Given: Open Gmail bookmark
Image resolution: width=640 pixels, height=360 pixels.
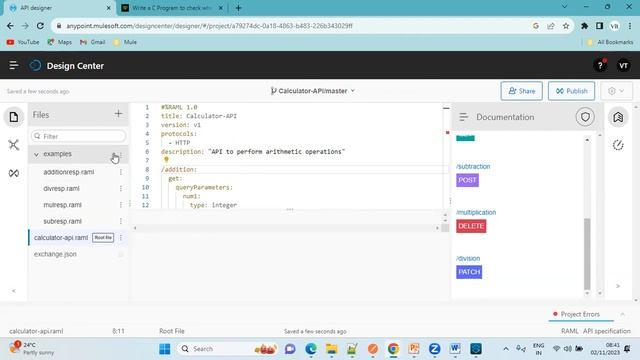Looking at the screenshot, I should point(93,42).
